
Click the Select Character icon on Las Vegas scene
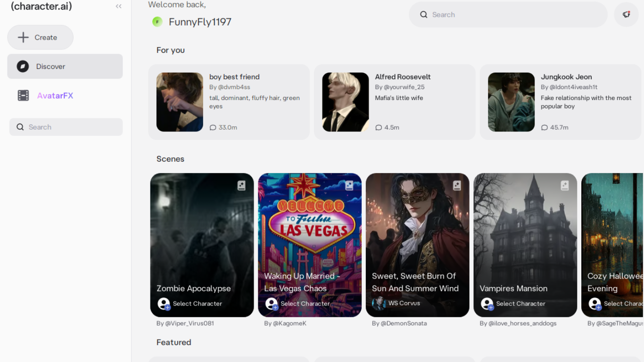272,304
